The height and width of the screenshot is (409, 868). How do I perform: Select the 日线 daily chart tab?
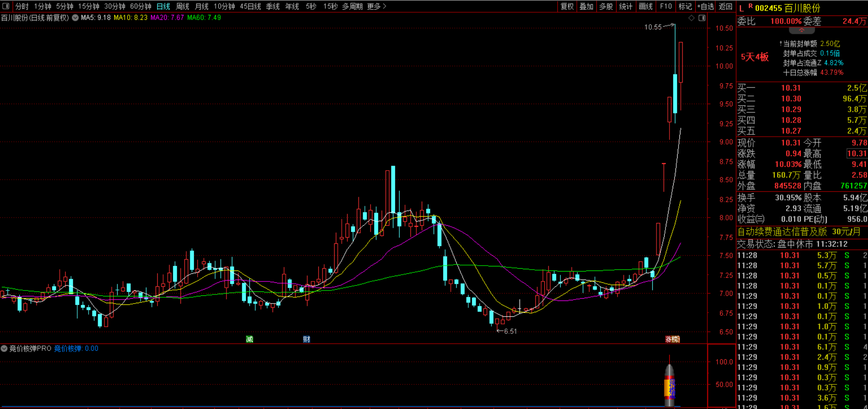pos(163,6)
